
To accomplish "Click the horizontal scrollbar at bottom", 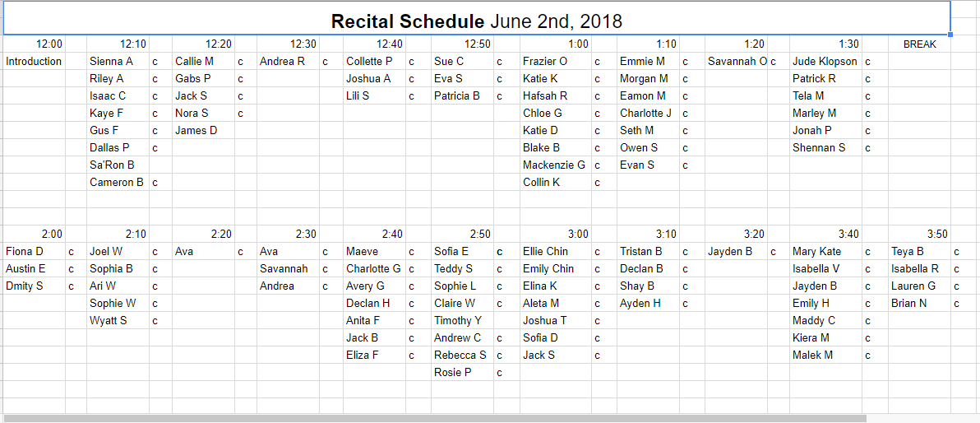I will (x=435, y=418).
